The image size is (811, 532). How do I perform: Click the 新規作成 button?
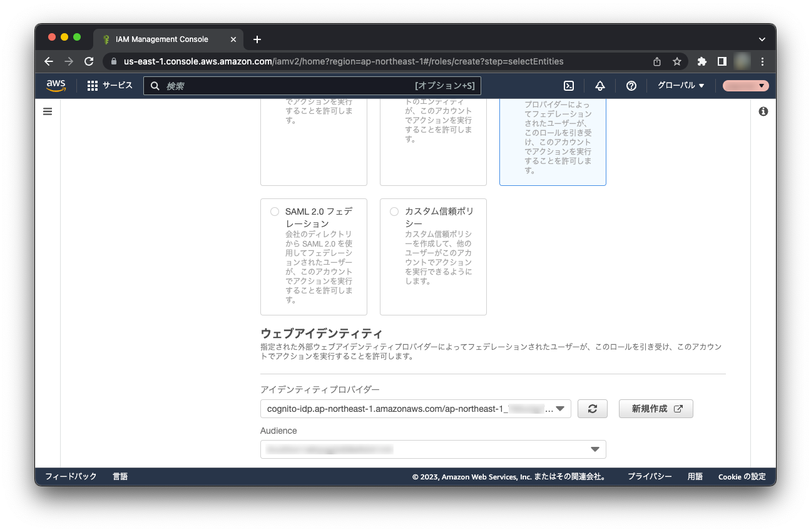[x=656, y=409]
